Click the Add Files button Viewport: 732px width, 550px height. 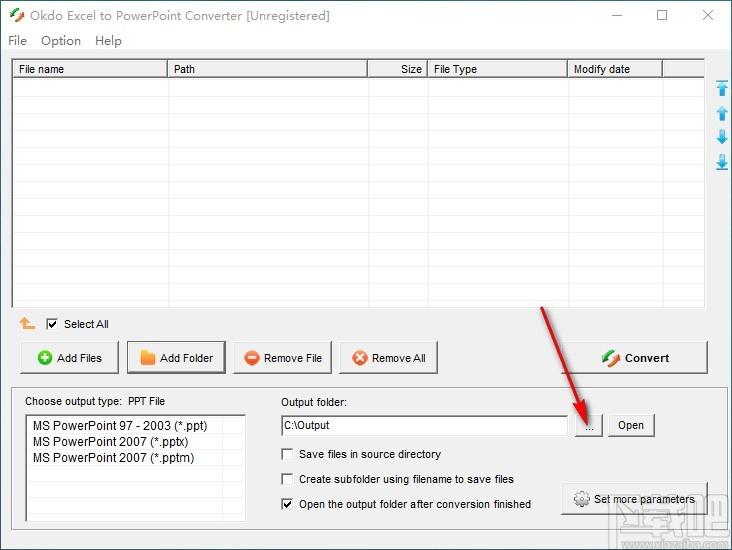(x=70, y=358)
